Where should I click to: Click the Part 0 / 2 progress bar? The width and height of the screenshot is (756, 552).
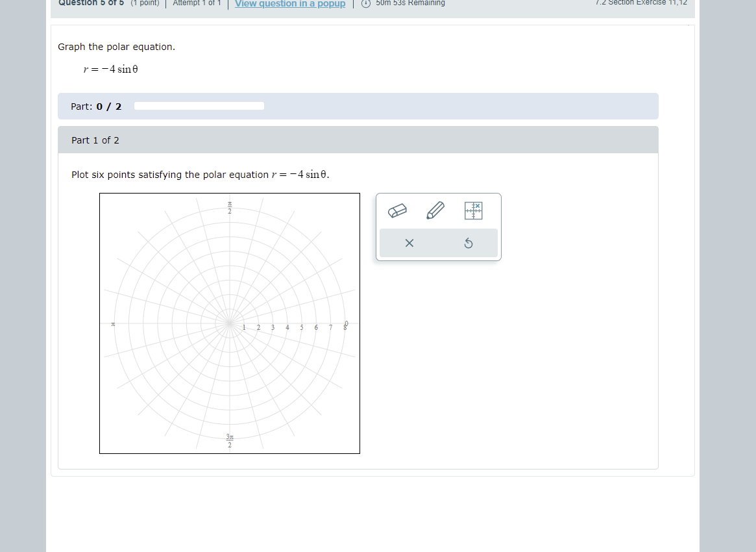199,105
